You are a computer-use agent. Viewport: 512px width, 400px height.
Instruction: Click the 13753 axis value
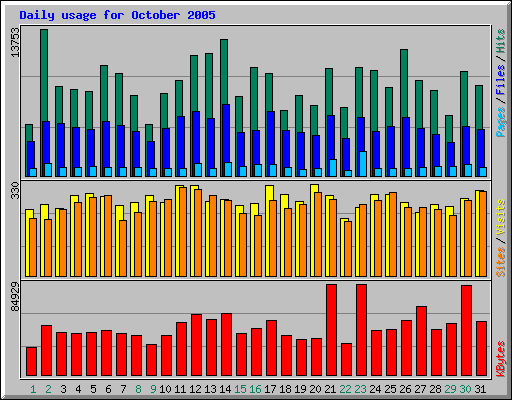15,42
